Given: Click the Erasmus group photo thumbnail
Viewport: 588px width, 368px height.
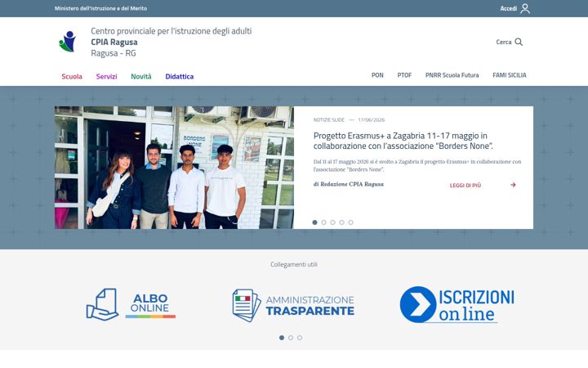Looking at the screenshot, I should pos(174,168).
